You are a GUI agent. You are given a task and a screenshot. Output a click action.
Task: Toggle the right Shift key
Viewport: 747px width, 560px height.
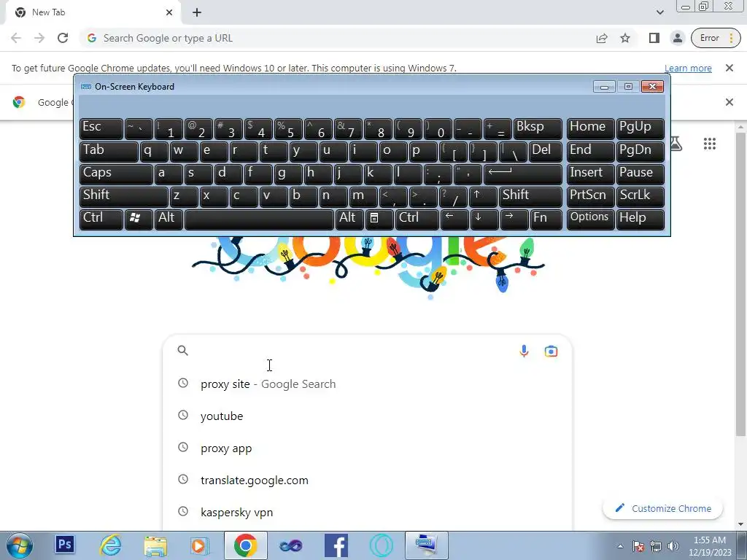tap(530, 197)
